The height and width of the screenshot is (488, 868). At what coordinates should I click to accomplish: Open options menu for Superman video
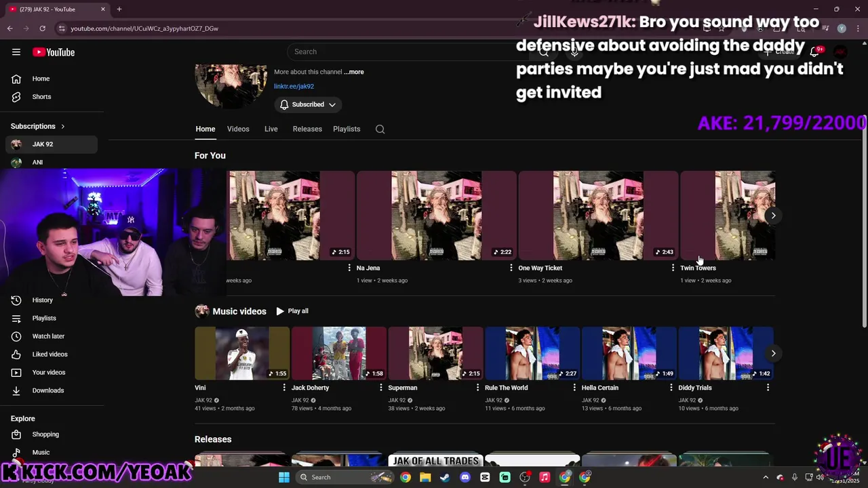(477, 388)
